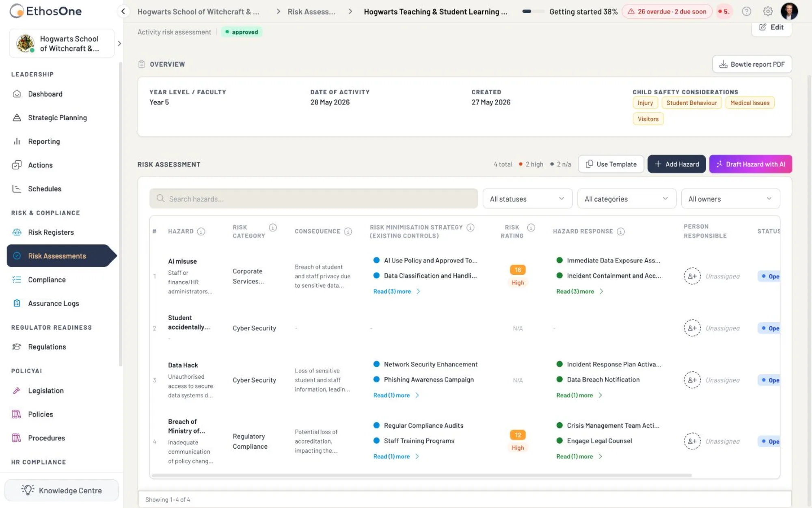Click the Hogwarts School breadcrumb link
Viewport: 812px width, 508px height.
point(198,12)
